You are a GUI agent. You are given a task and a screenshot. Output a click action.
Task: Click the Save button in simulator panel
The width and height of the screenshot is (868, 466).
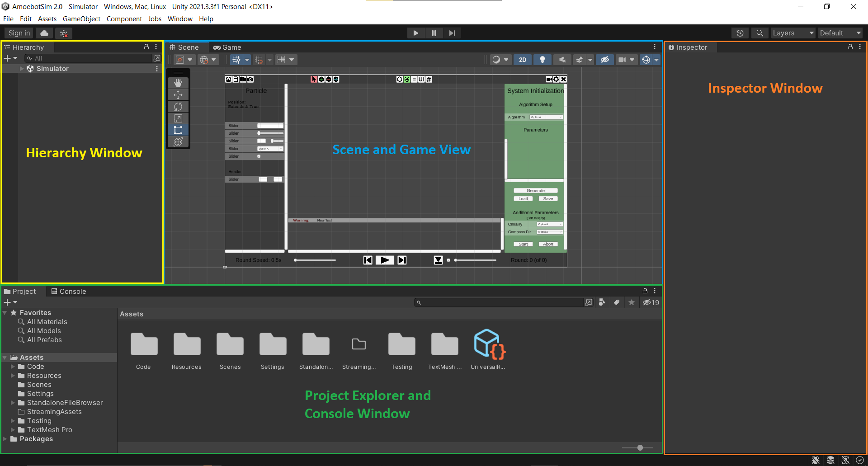(548, 199)
